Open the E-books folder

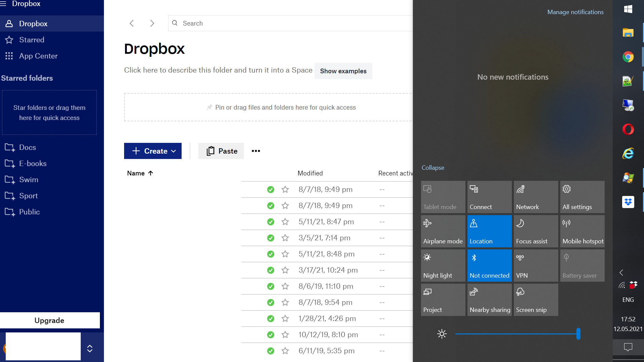[33, 163]
